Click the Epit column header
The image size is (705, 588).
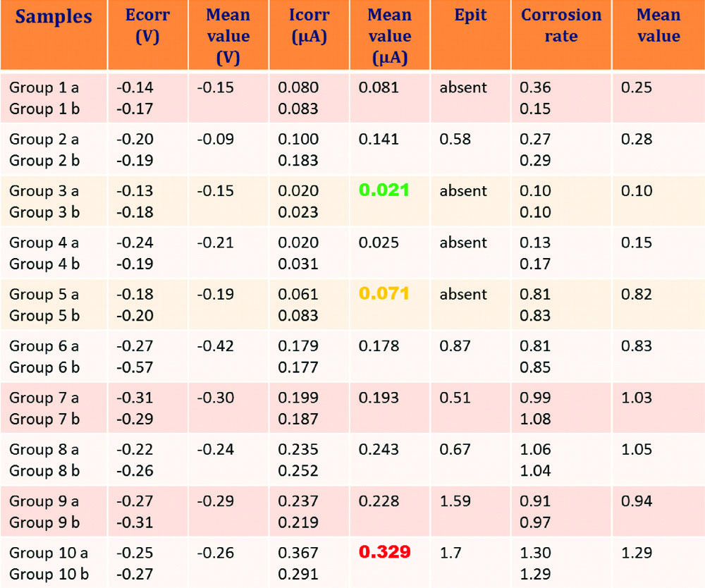[470, 16]
